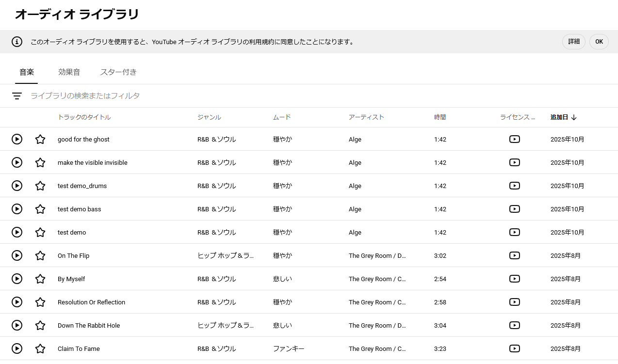This screenshot has height=364, width=618.
Task: Dismiss the notice with OK button
Action: [599, 42]
